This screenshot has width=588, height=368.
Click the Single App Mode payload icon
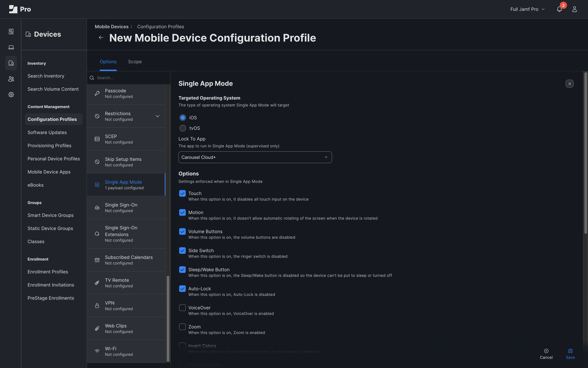point(97,185)
